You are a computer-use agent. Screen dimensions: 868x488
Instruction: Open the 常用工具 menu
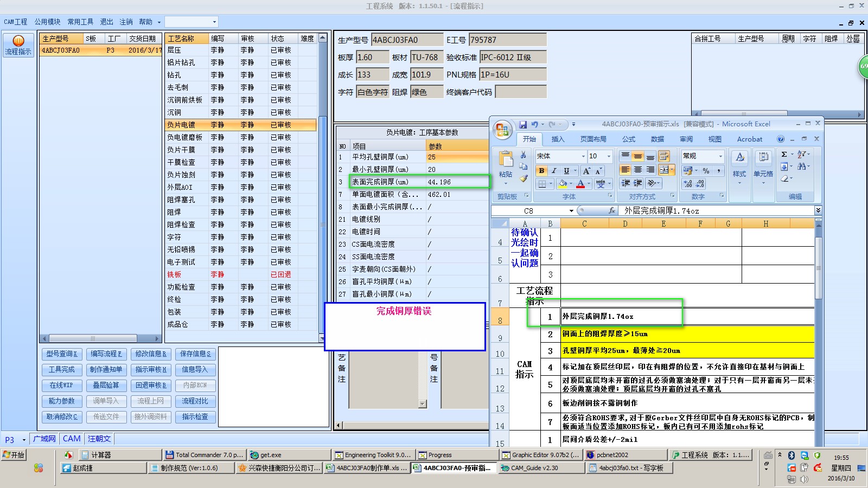(x=80, y=22)
